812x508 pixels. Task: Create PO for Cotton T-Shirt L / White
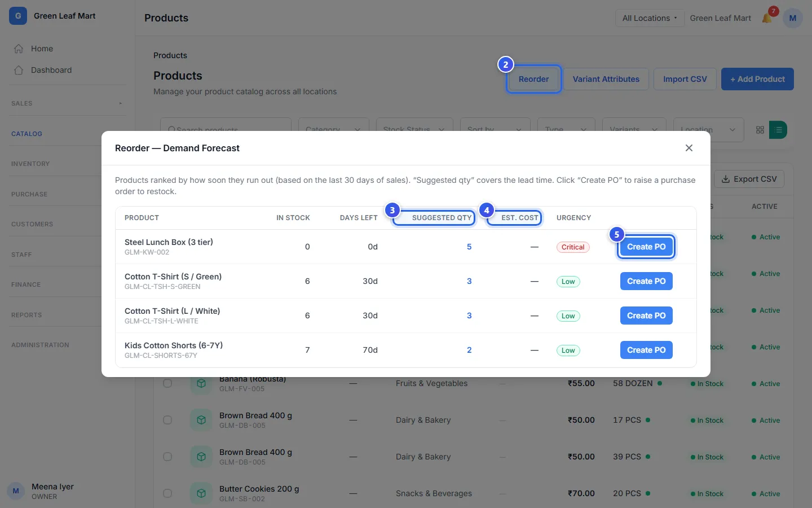(646, 316)
